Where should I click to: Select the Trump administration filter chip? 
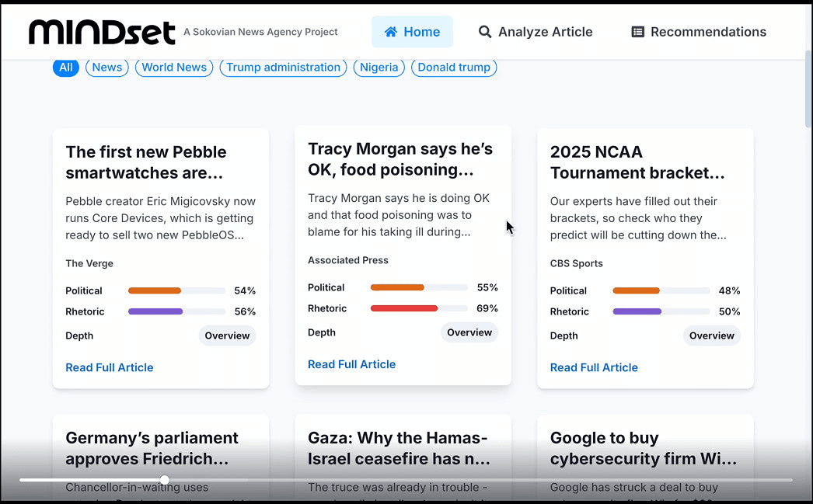(x=282, y=68)
